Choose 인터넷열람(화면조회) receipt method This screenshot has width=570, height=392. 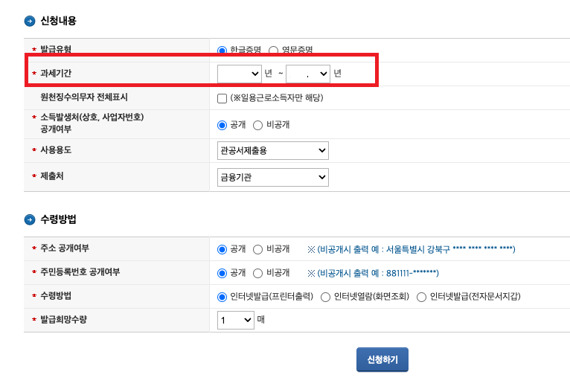tap(325, 298)
